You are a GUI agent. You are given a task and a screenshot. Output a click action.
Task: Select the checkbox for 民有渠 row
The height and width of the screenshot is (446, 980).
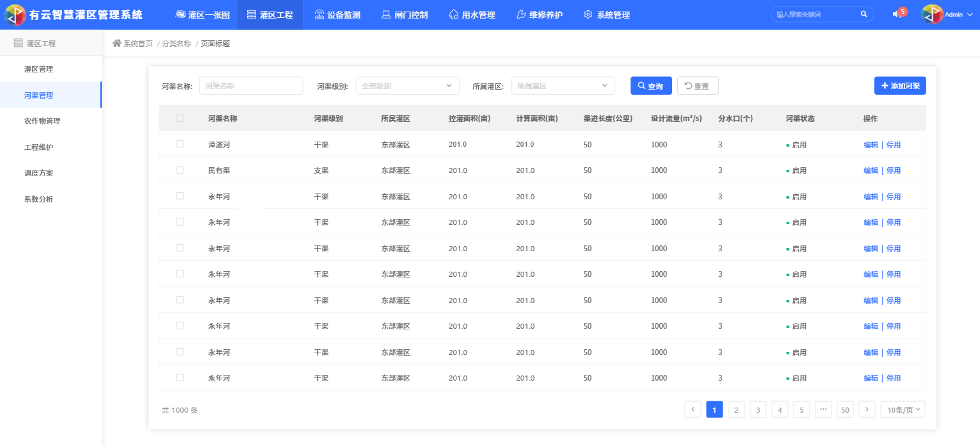(180, 170)
